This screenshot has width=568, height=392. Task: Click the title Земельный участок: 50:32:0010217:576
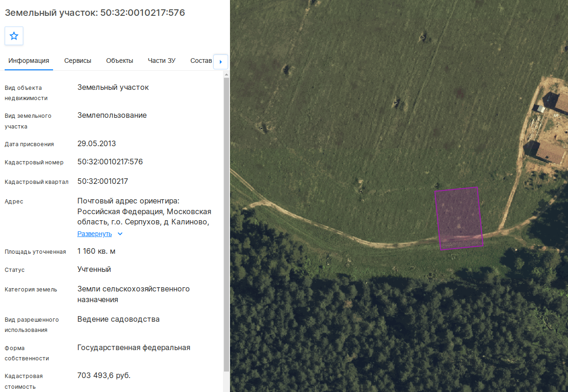(95, 13)
